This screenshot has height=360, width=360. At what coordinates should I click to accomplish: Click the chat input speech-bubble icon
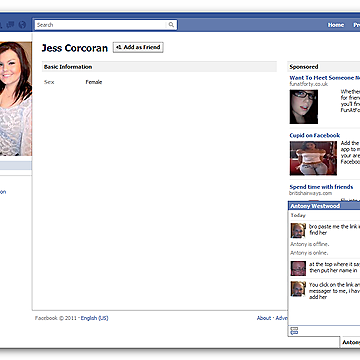pyautogui.click(x=294, y=331)
